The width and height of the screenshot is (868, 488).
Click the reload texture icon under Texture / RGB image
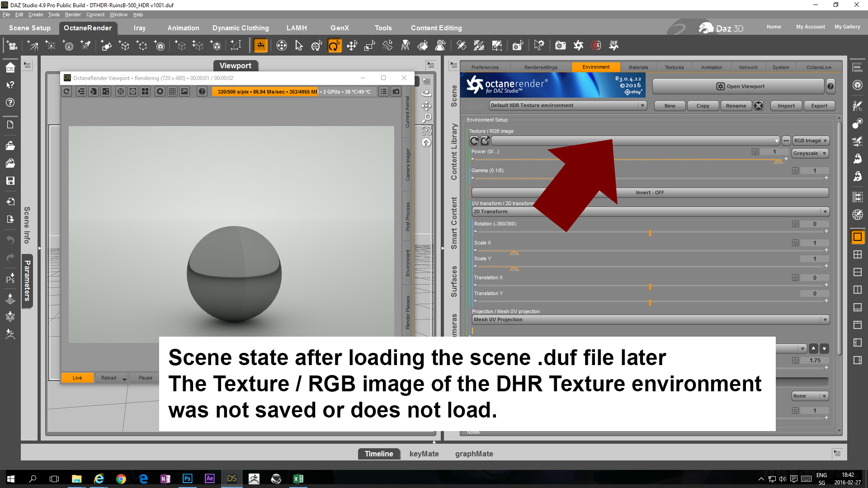click(x=474, y=141)
